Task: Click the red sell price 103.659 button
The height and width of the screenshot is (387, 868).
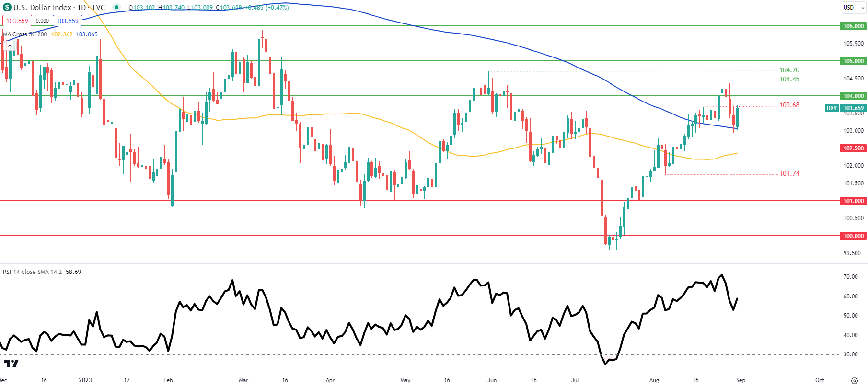Action: 17,21
